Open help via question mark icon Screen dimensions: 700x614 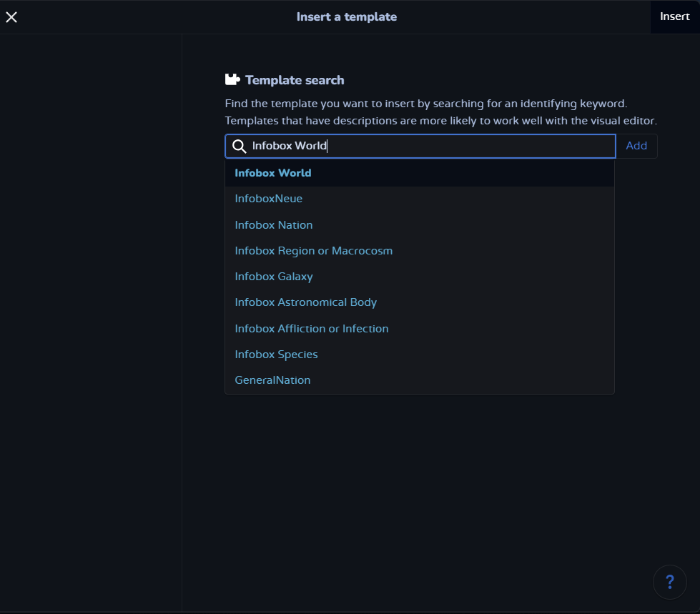click(x=669, y=581)
